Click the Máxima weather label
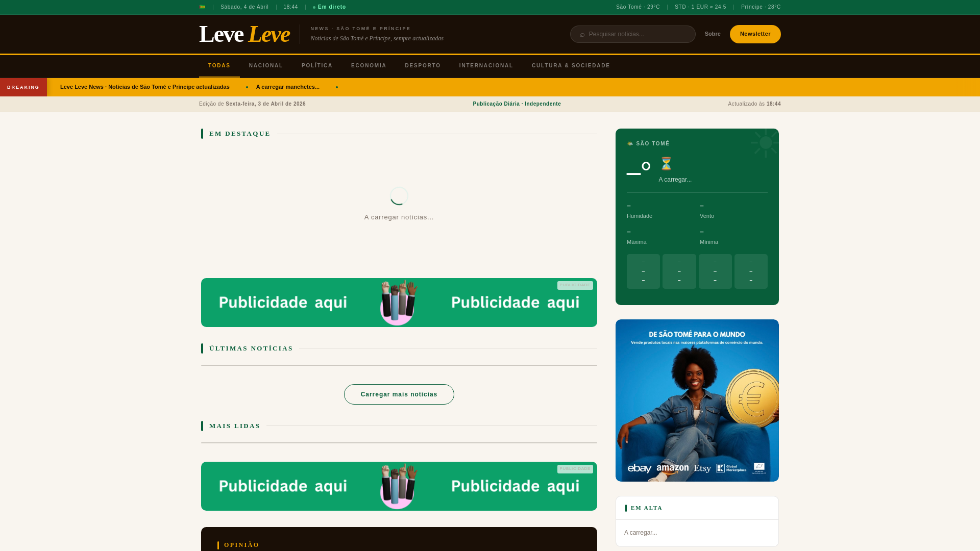Screen dimensions: 980x551 (x=636, y=242)
